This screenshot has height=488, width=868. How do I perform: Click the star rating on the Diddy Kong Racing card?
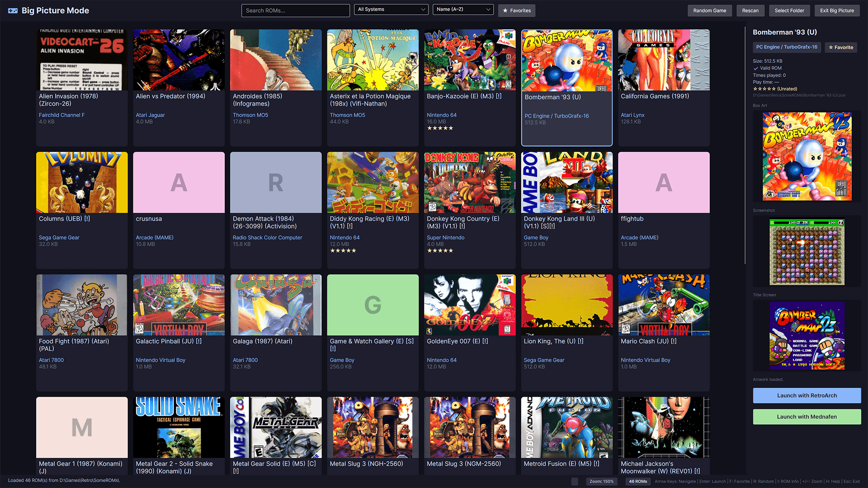(x=343, y=250)
